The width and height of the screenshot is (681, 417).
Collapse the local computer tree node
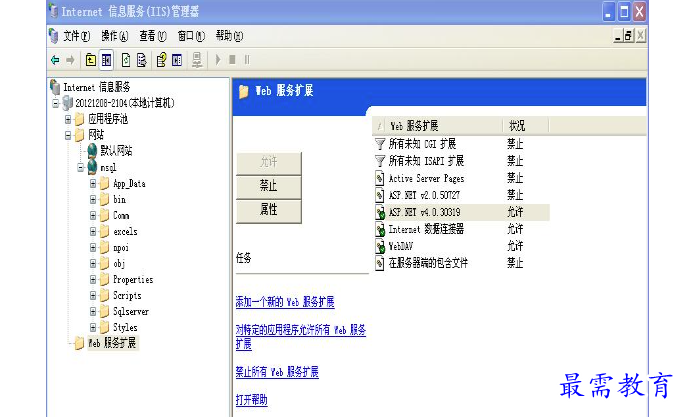tap(56, 103)
